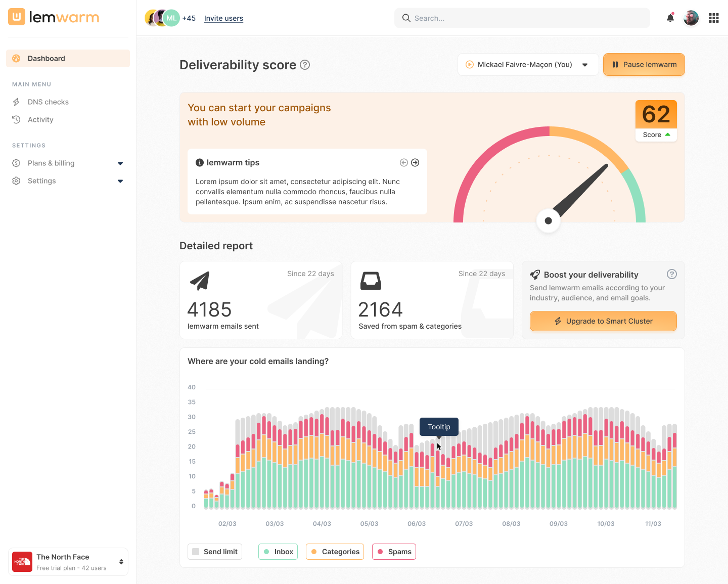The height and width of the screenshot is (584, 728).
Task: Click the lemwarm logo
Action: (x=54, y=17)
